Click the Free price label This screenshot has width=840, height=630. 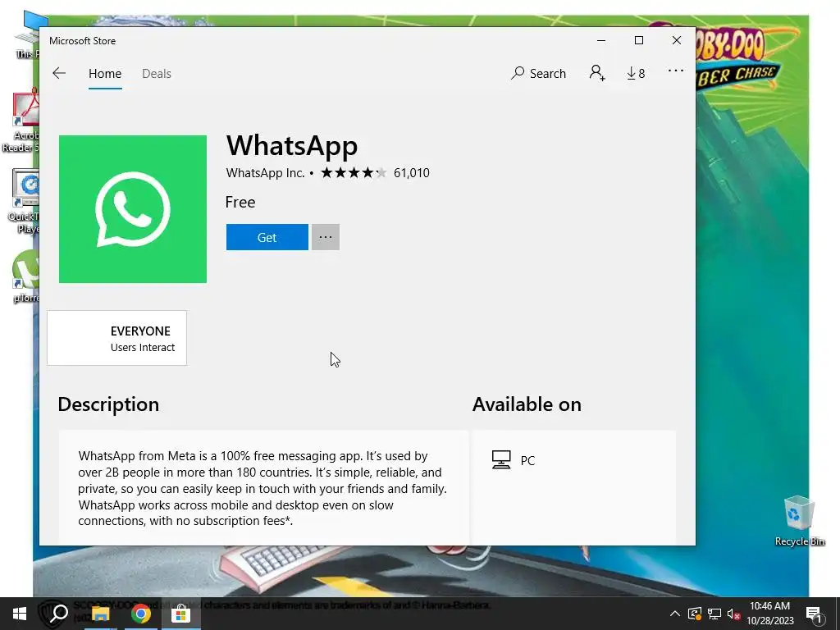click(x=240, y=202)
